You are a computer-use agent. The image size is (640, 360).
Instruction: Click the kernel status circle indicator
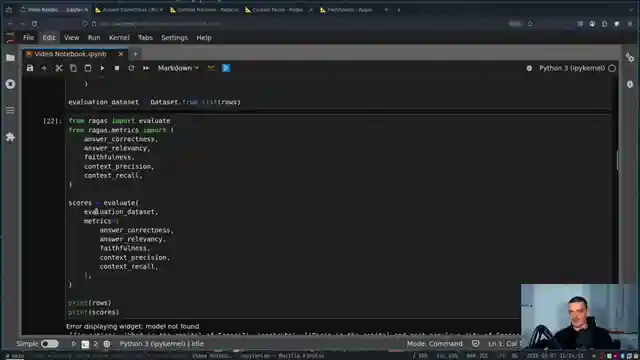pyautogui.click(x=612, y=68)
